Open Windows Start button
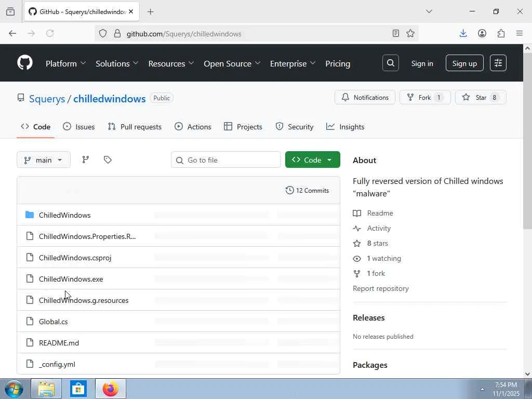Image resolution: width=532 pixels, height=399 pixels. pyautogui.click(x=14, y=389)
